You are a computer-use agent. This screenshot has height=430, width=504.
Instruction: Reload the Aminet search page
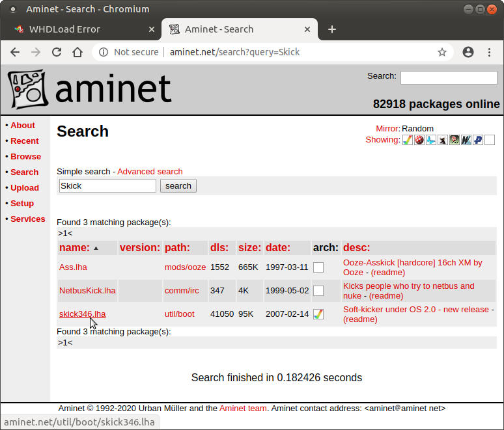[57, 52]
